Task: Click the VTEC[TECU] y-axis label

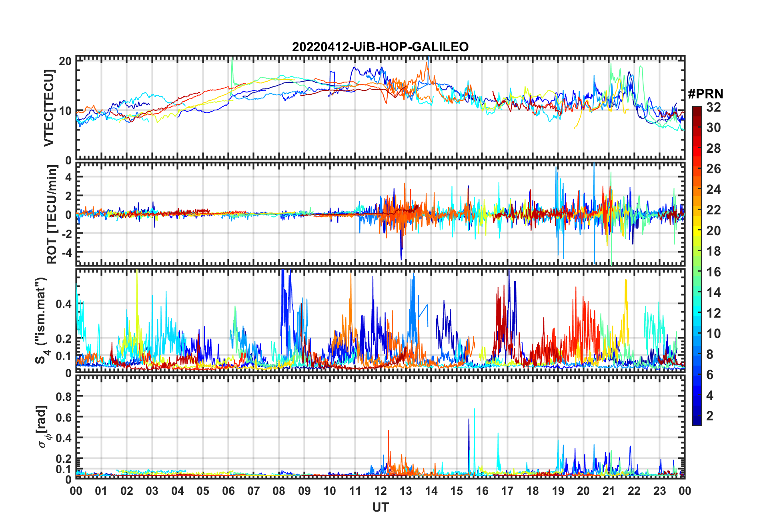Action: (x=49, y=108)
